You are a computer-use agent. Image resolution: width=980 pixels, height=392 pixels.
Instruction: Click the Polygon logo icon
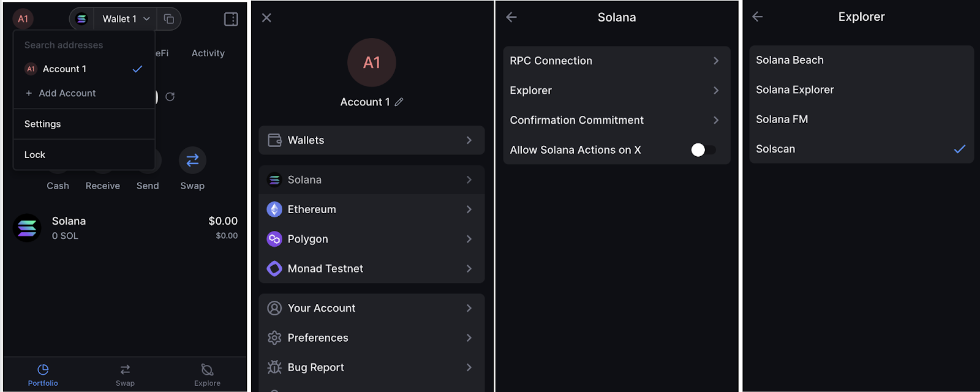point(274,239)
